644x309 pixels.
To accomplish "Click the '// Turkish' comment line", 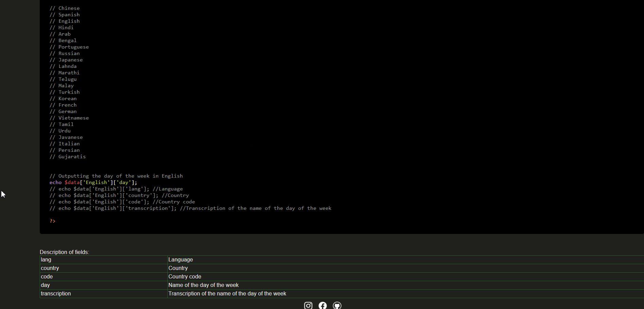I will 65,92.
